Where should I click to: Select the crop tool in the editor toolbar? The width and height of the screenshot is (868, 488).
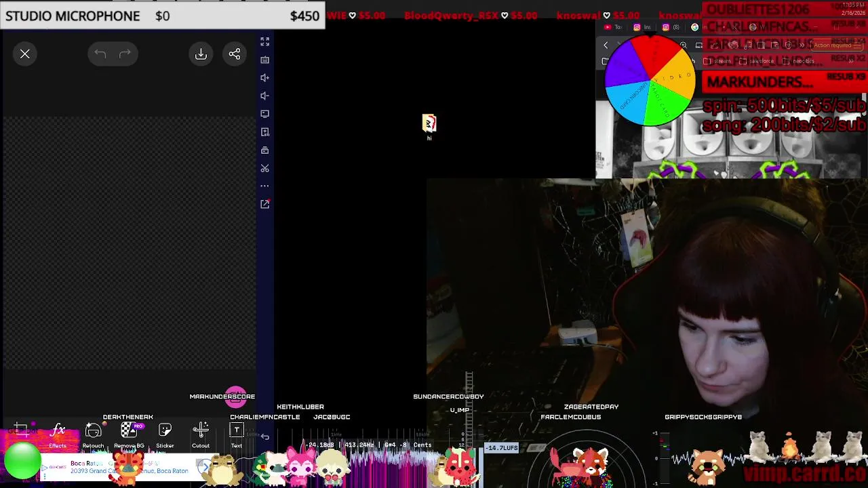click(x=20, y=430)
